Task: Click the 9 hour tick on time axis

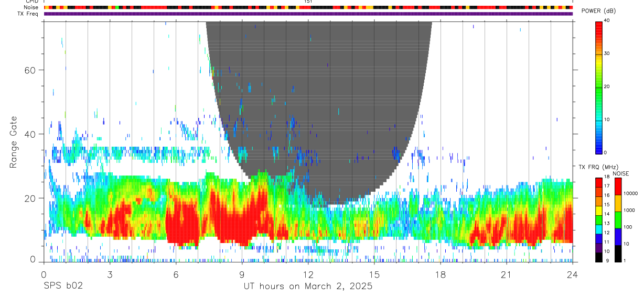Action: 242,274
